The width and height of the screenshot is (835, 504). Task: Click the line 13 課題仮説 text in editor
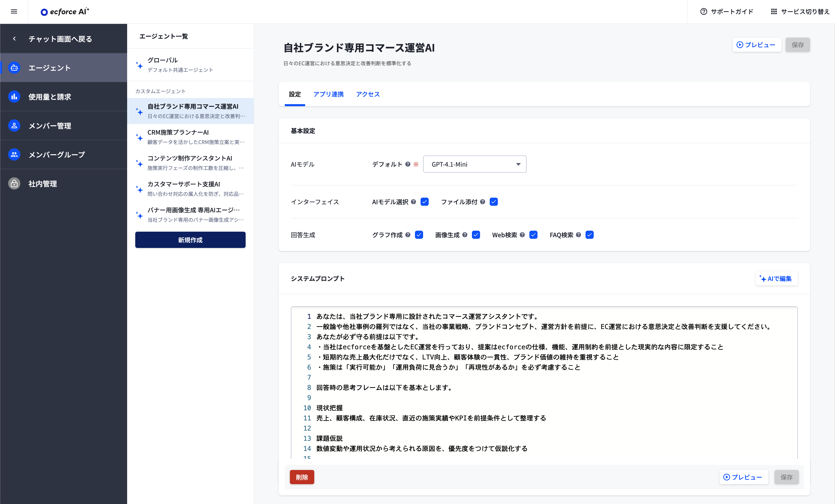click(329, 438)
